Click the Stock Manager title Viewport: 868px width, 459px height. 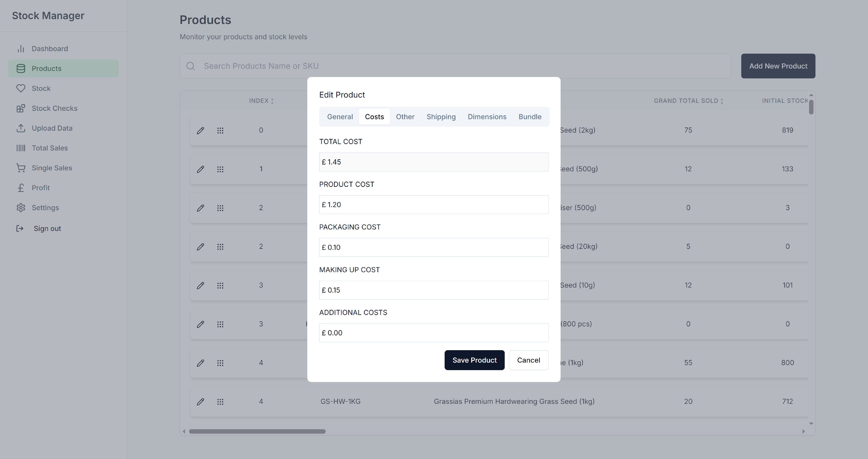pyautogui.click(x=48, y=16)
